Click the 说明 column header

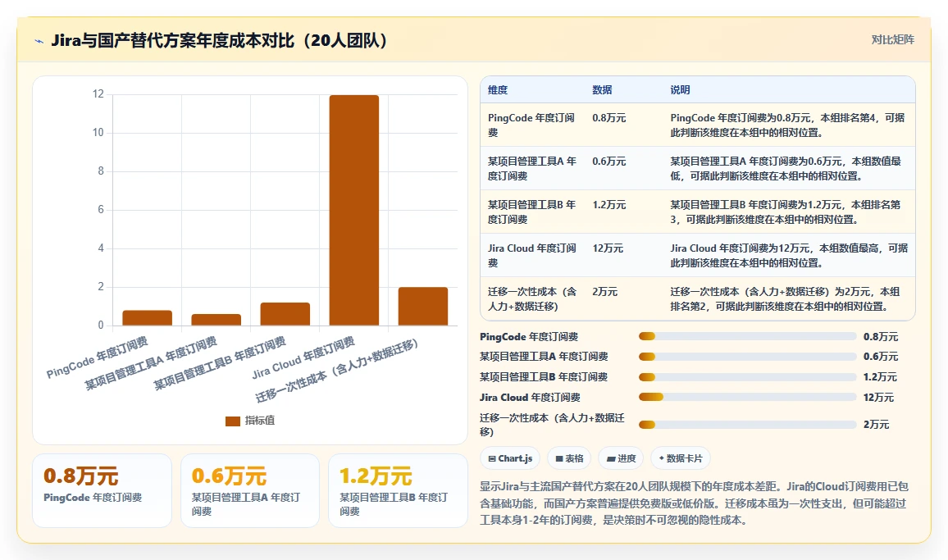click(680, 90)
